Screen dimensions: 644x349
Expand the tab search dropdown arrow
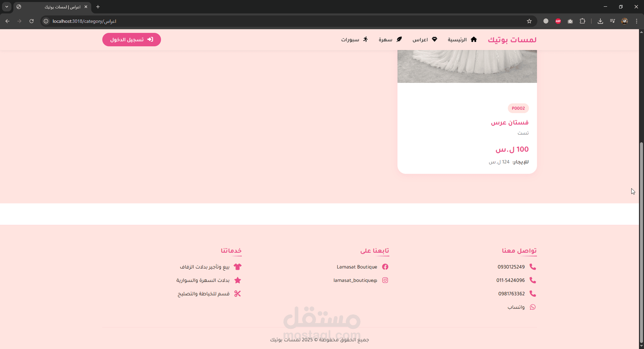[x=7, y=7]
